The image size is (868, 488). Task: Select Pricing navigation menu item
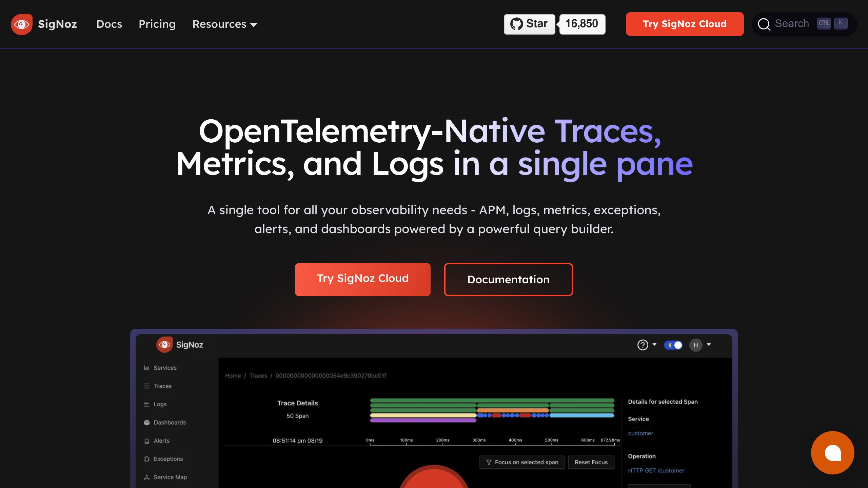point(157,24)
